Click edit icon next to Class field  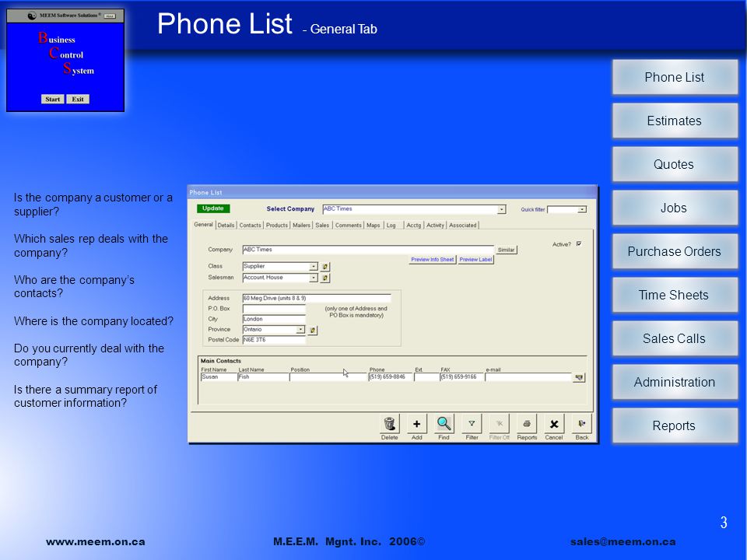(325, 267)
